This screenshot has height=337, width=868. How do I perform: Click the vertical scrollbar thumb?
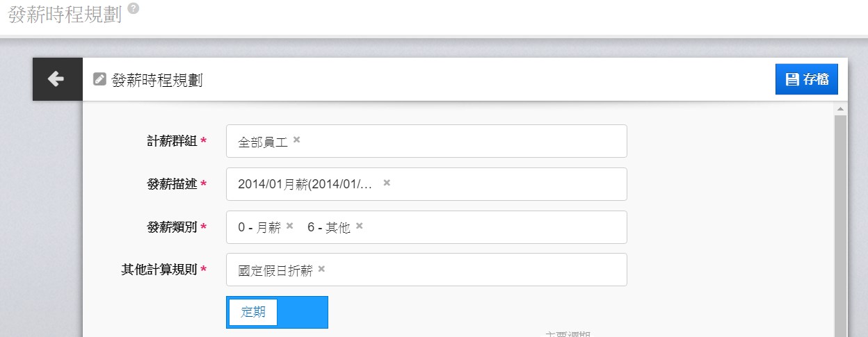(x=839, y=222)
